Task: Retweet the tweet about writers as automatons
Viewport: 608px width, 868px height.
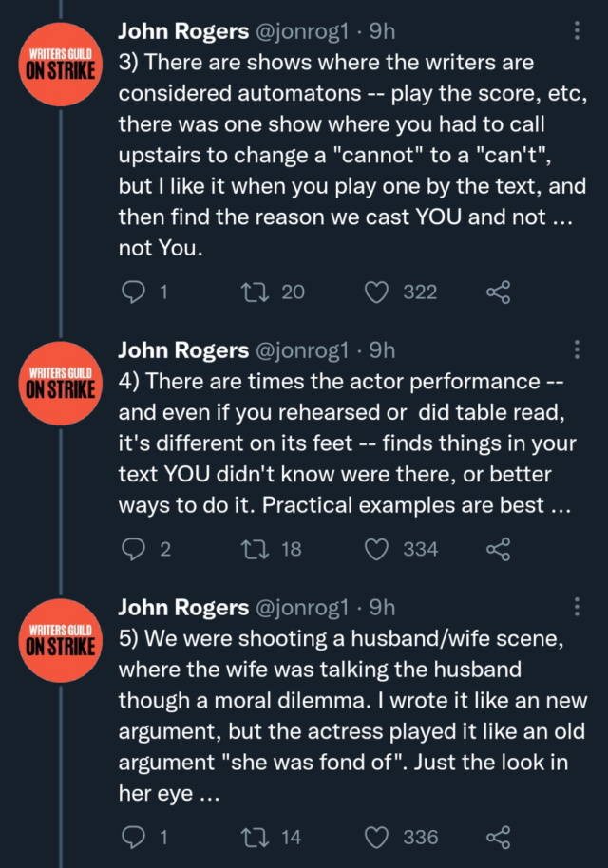Action: coord(255,292)
